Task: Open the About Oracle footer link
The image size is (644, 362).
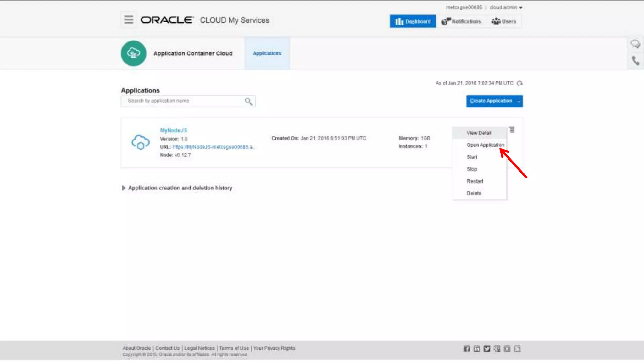Action: 136,348
